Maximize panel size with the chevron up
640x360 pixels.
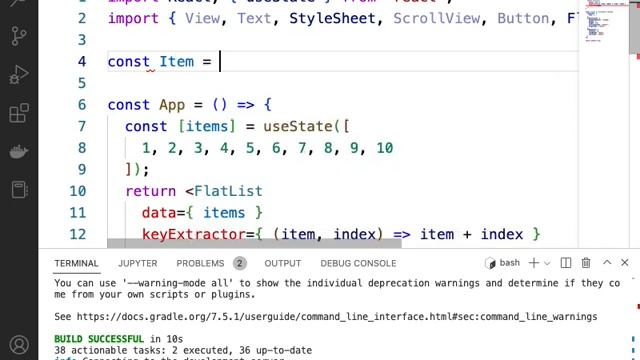click(x=607, y=262)
